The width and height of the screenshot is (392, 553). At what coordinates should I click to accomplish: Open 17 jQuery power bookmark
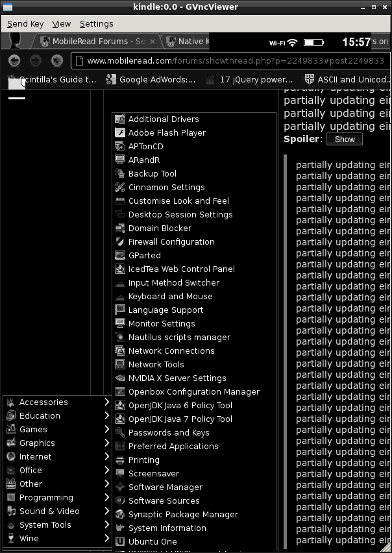(250, 80)
